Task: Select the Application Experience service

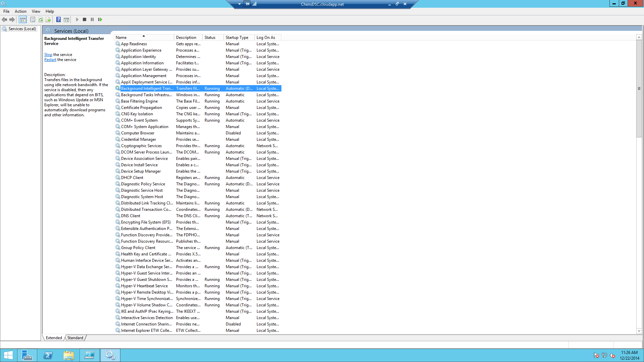Action: click(x=198, y=50)
